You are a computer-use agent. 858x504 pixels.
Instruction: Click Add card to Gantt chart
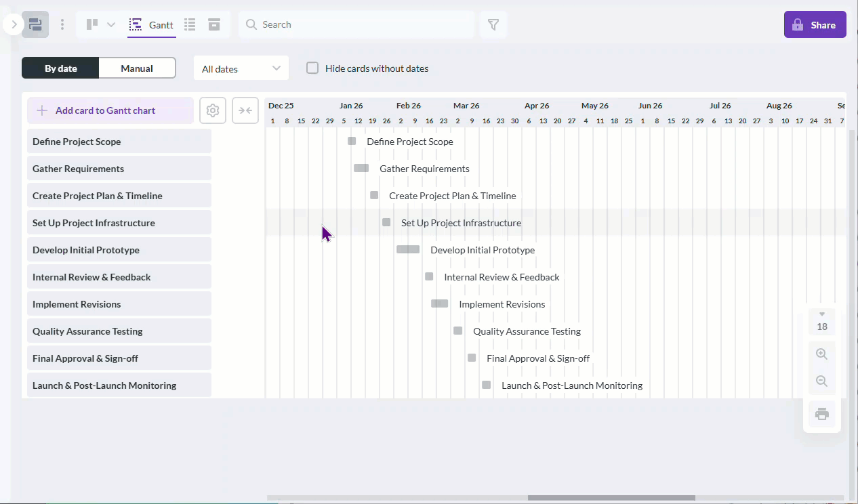click(110, 110)
